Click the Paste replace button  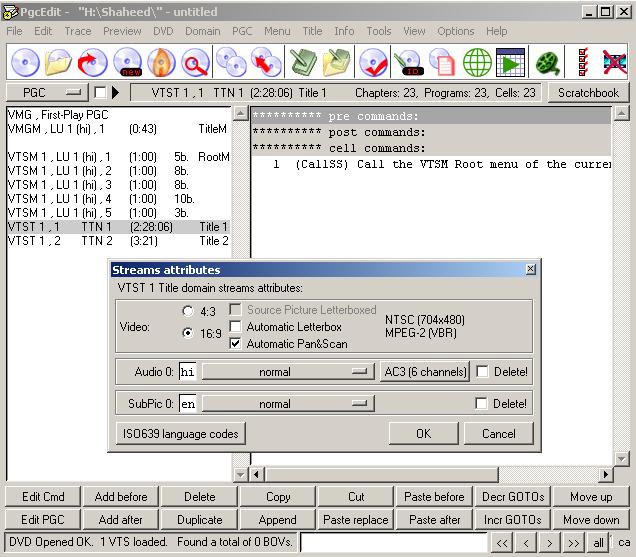coord(356,520)
